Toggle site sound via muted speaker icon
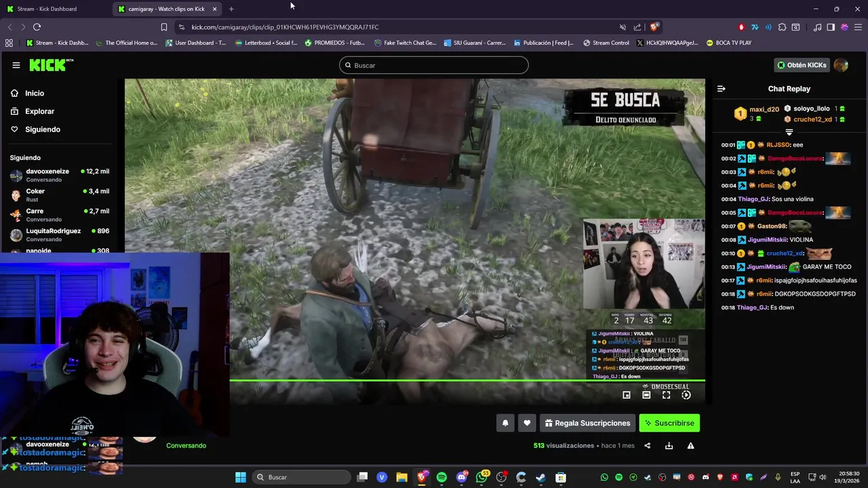 pyautogui.click(x=623, y=27)
